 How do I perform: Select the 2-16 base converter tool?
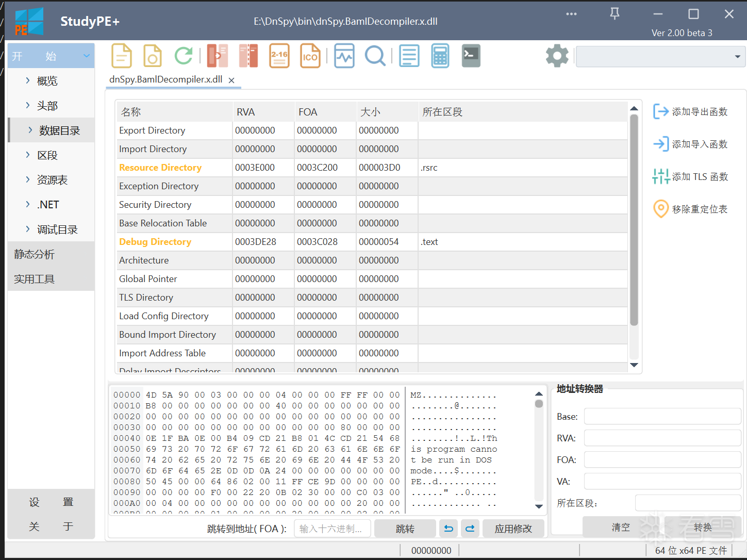[x=279, y=55]
